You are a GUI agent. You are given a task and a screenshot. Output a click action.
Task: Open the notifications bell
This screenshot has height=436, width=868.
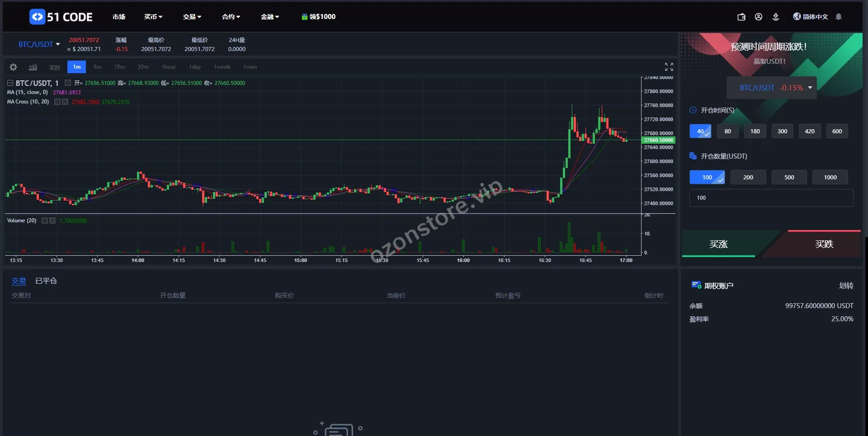(x=839, y=17)
